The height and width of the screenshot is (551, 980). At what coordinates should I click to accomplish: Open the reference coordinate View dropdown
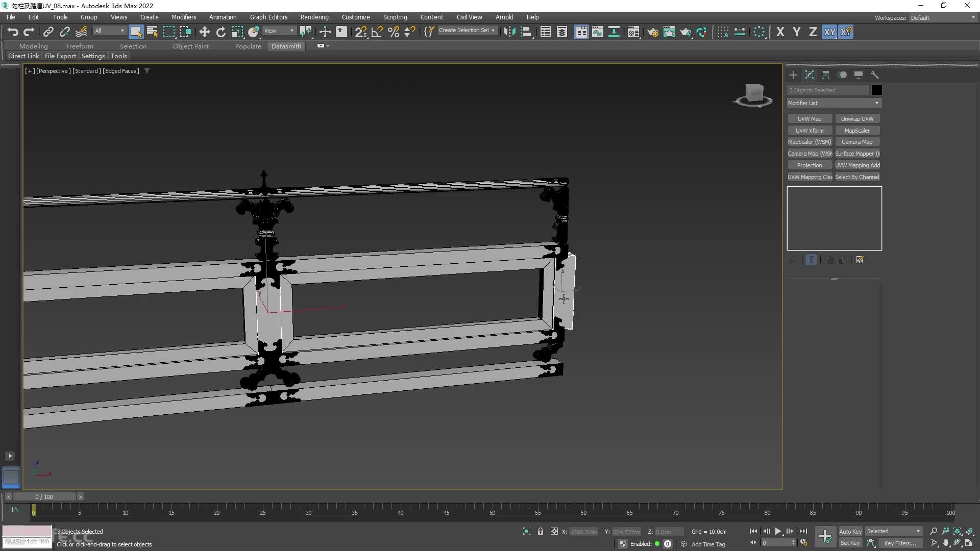[279, 31]
